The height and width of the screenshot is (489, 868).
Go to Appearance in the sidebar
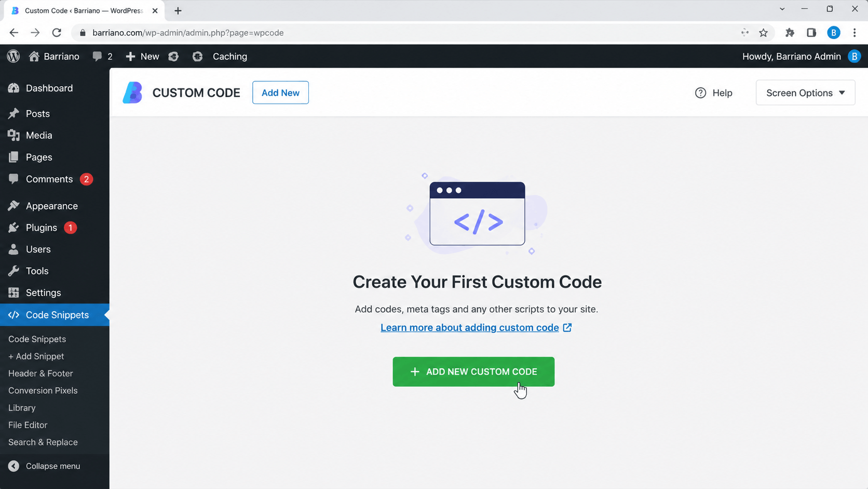(x=52, y=206)
